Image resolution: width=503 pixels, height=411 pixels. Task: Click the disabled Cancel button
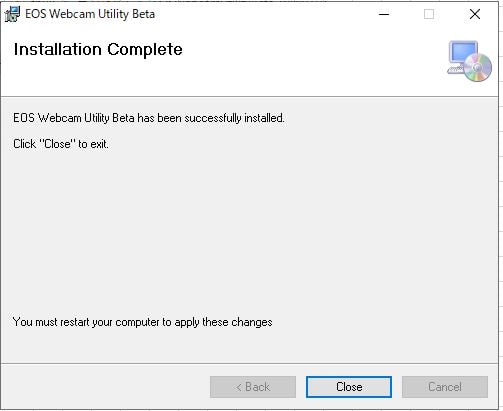(445, 387)
